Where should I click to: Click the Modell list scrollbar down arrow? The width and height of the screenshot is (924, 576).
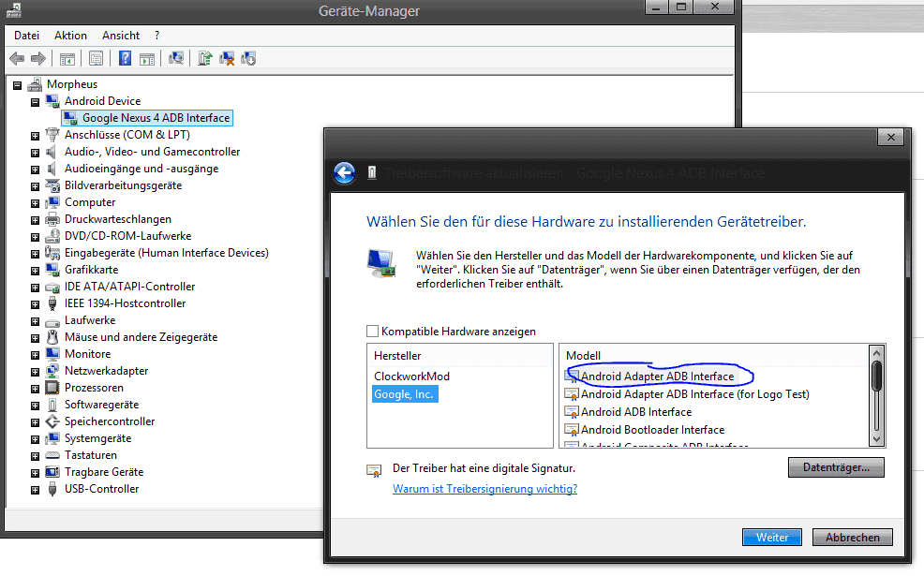pyautogui.click(x=876, y=438)
